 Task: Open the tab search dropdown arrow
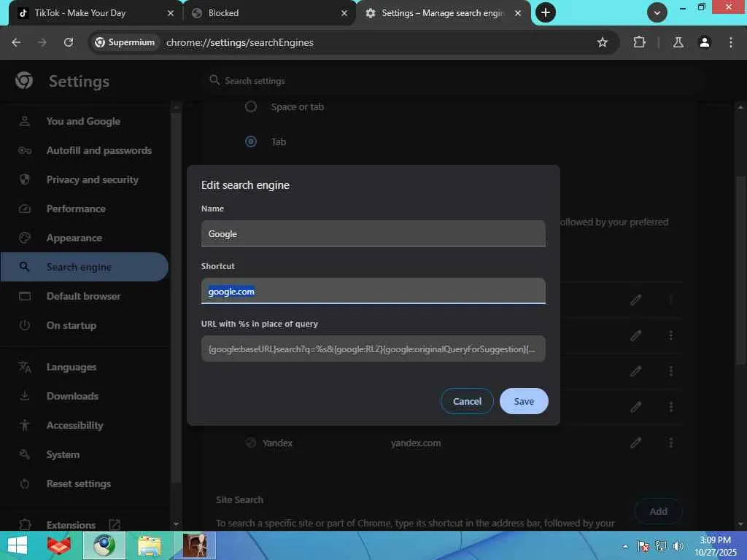[657, 13]
